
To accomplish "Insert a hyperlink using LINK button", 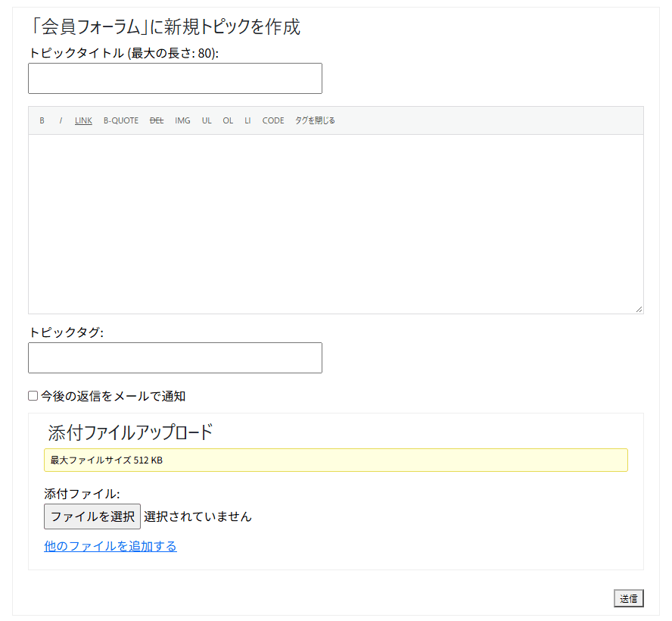I will point(83,120).
